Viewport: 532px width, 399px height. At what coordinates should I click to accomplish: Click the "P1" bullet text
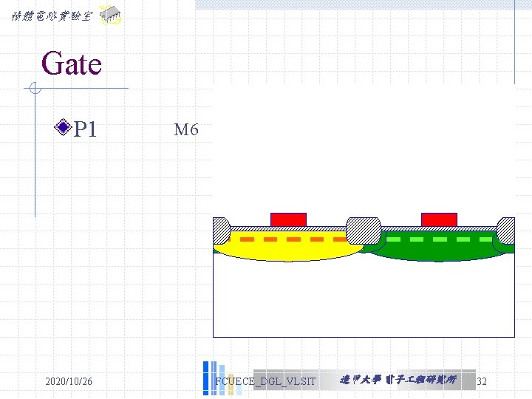pyautogui.click(x=85, y=129)
